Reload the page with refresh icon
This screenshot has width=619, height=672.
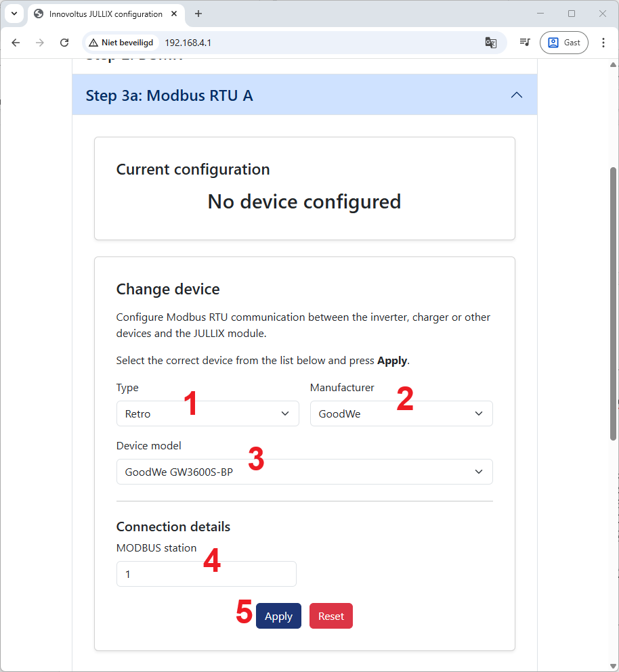pos(64,43)
